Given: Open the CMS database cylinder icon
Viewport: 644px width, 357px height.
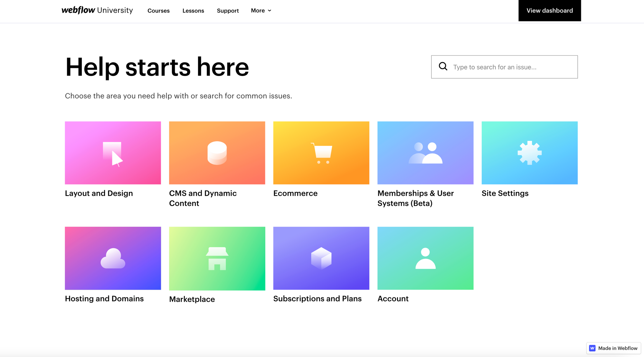Looking at the screenshot, I should [217, 153].
